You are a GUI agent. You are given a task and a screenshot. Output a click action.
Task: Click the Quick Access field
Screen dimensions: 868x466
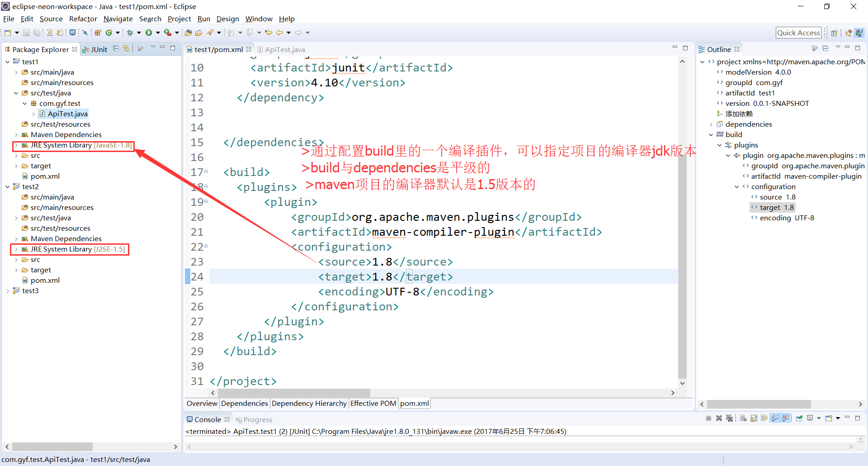[x=798, y=33]
